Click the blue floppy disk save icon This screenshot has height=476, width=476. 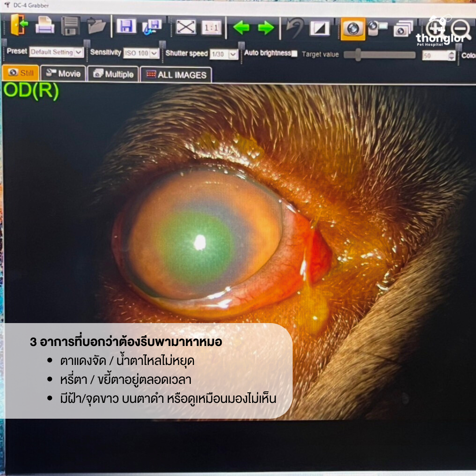[x=126, y=26]
